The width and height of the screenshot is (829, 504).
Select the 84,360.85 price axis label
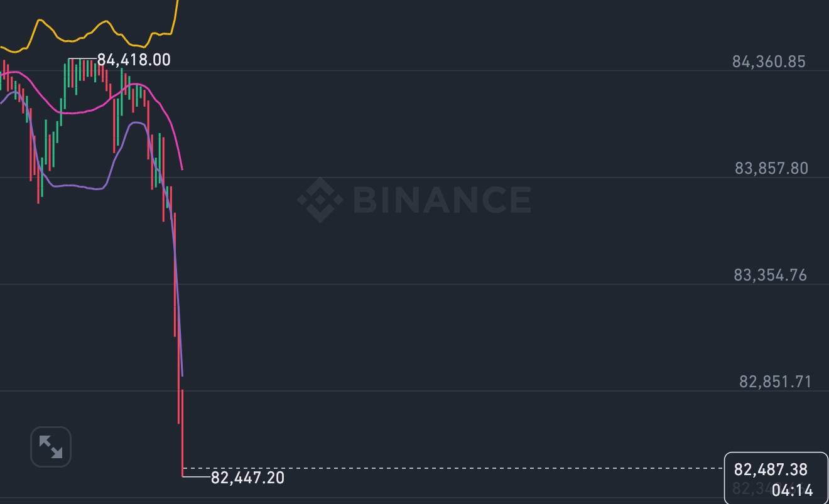(769, 62)
